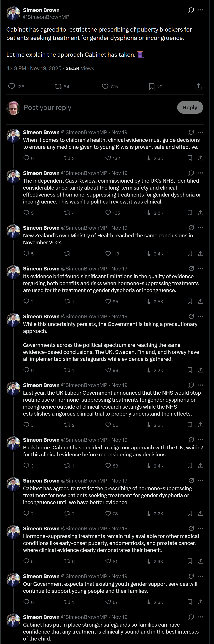Click the Reply button
The image size is (214, 644).
coord(190,107)
